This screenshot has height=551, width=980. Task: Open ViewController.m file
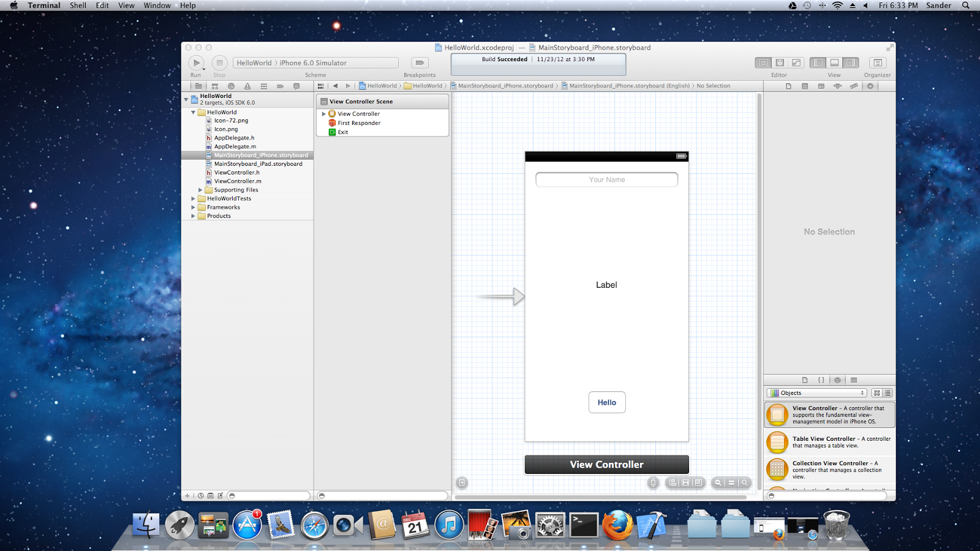point(238,181)
